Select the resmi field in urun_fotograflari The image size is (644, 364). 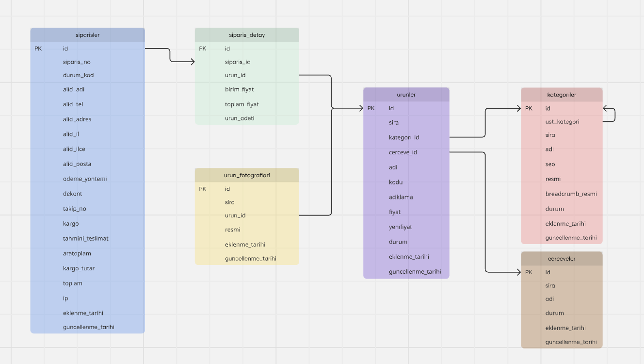pos(232,230)
